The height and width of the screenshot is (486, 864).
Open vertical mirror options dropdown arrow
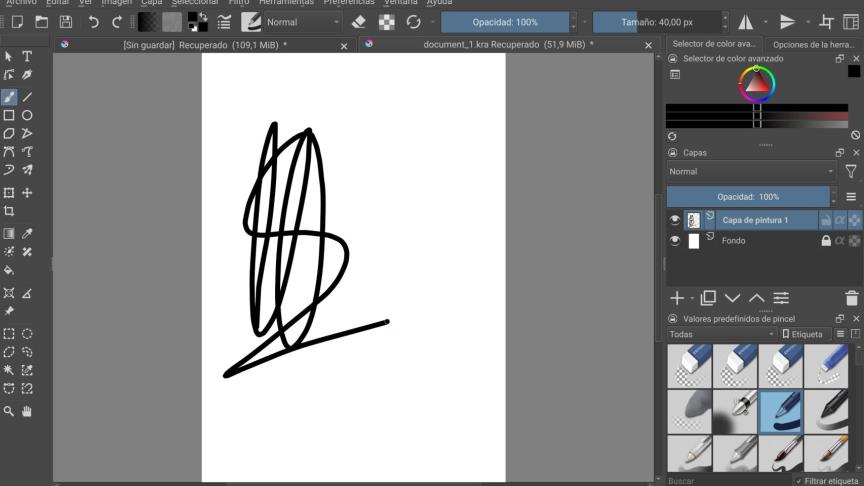click(808, 22)
